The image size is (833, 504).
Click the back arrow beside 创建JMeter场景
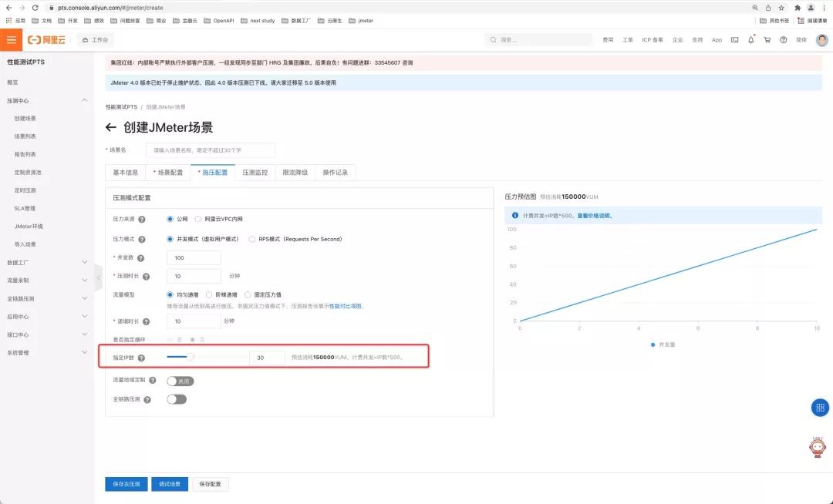(110, 128)
